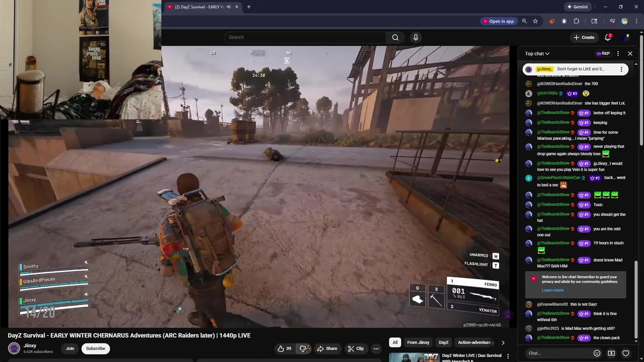
Task: Open the Learn more link in chat
Action: (552, 290)
